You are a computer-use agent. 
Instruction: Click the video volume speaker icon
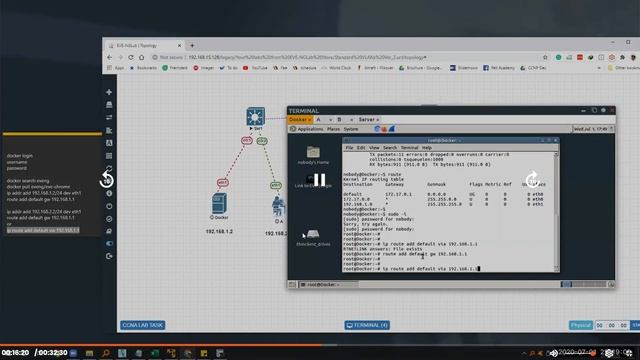(553, 353)
